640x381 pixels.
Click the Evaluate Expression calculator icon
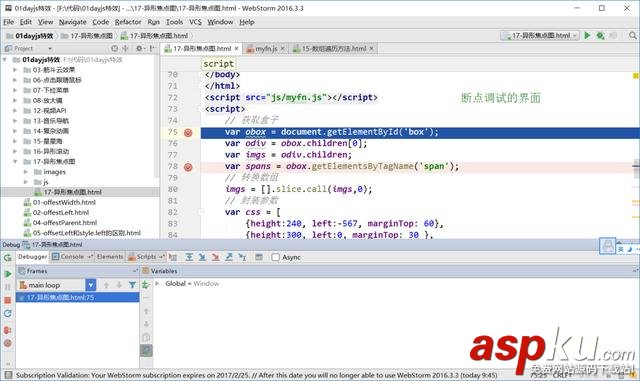click(259, 257)
